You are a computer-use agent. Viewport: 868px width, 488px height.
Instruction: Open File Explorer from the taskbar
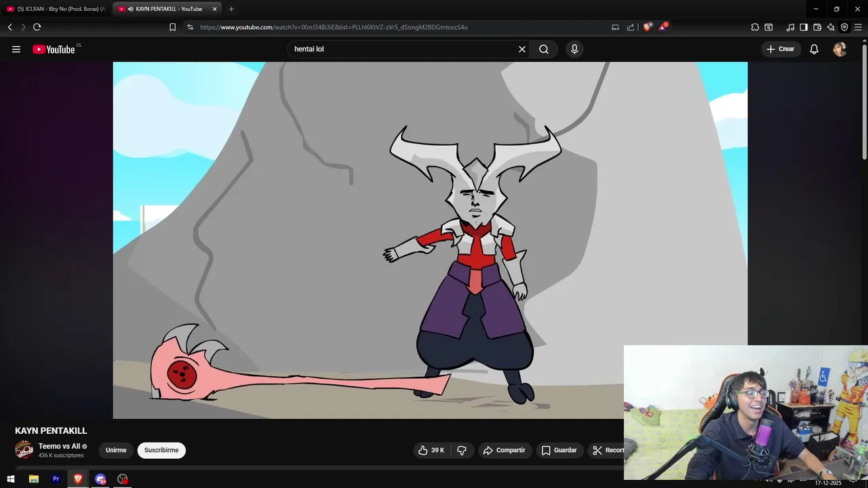[x=33, y=479]
